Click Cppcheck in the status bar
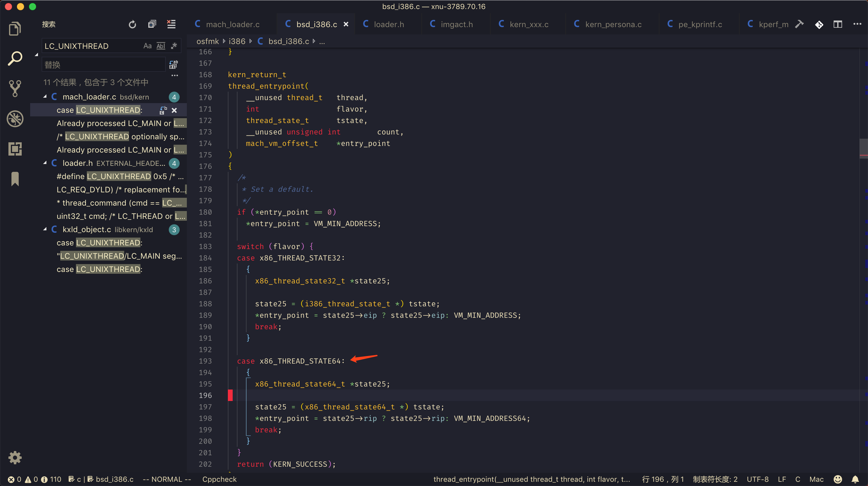 tap(219, 479)
